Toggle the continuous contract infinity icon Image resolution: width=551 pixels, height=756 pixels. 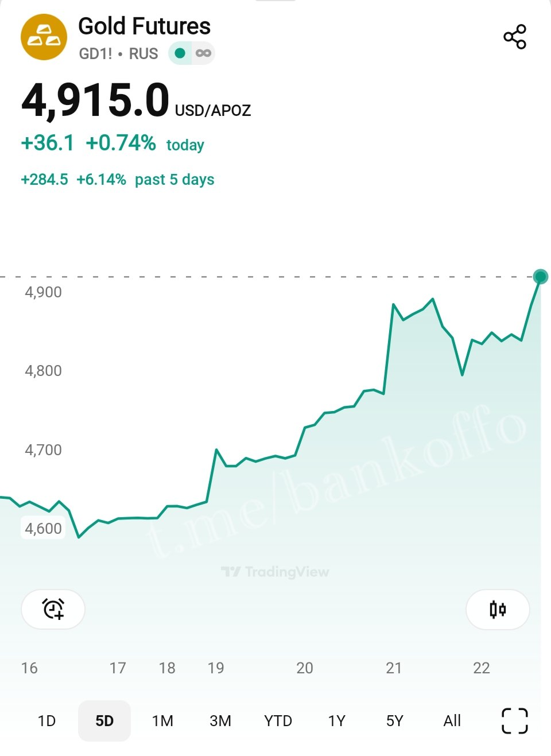pyautogui.click(x=203, y=53)
